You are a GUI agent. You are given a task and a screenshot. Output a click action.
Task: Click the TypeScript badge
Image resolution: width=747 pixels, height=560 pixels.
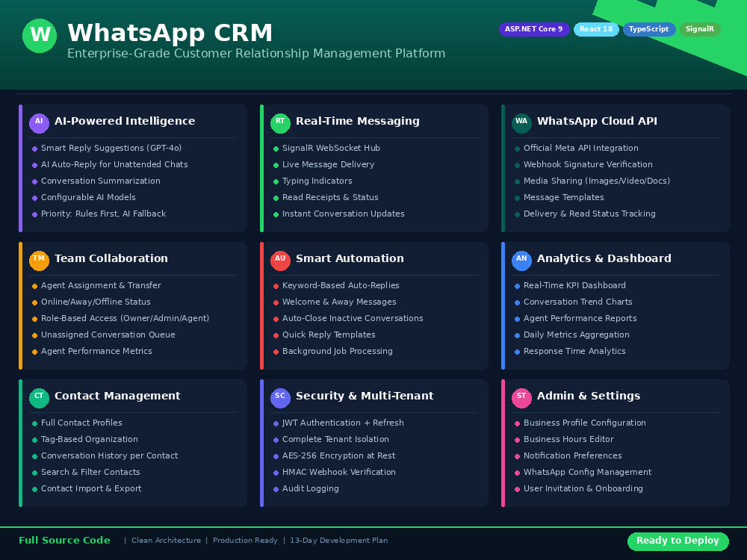pos(649,30)
